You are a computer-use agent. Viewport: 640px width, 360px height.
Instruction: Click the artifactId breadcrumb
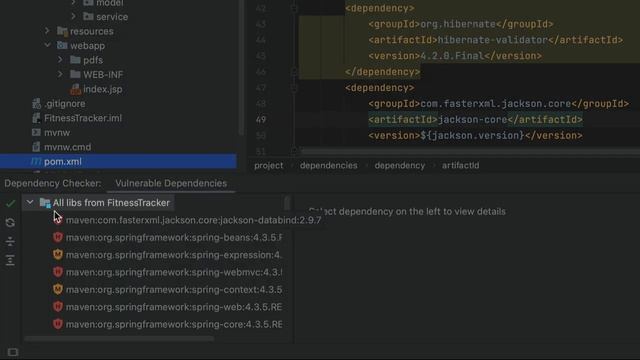(x=460, y=165)
